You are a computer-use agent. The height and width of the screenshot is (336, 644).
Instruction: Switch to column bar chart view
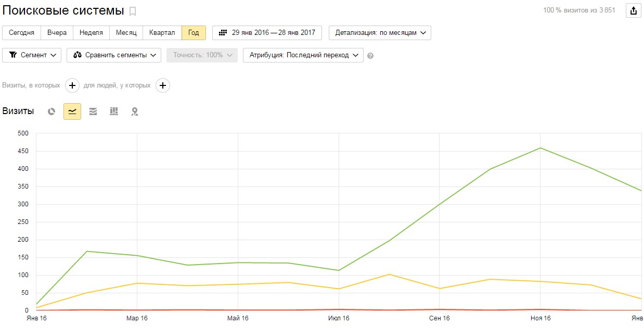click(x=114, y=111)
